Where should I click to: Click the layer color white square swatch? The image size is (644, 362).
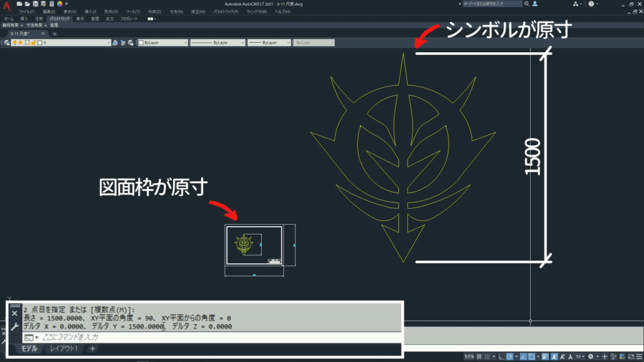pos(40,43)
